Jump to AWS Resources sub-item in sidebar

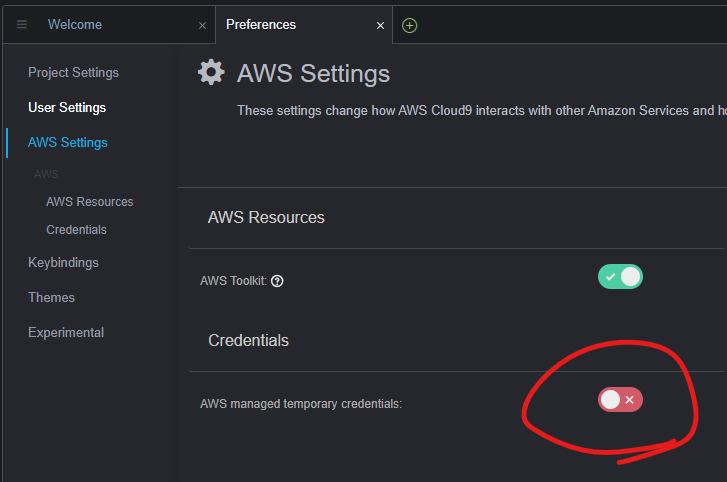pos(89,202)
